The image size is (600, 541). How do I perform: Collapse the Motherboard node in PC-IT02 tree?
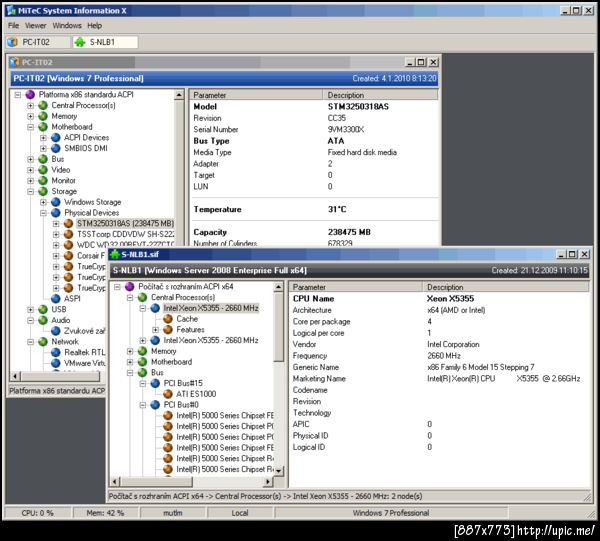click(30, 127)
